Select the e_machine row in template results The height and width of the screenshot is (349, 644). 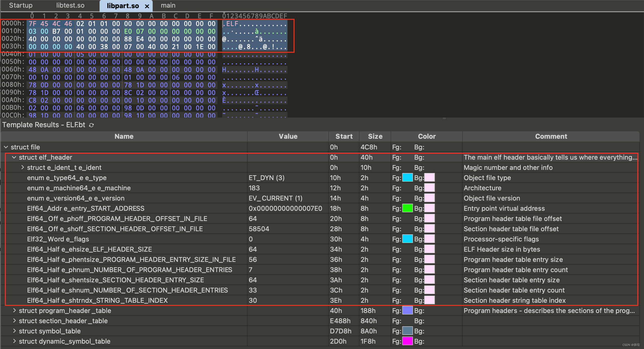[x=79, y=188]
